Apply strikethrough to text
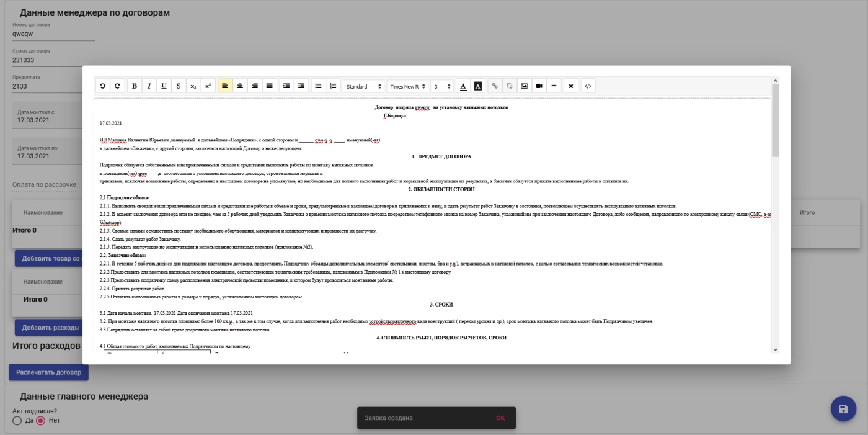Viewport: 868px width, 435px height. pos(179,86)
